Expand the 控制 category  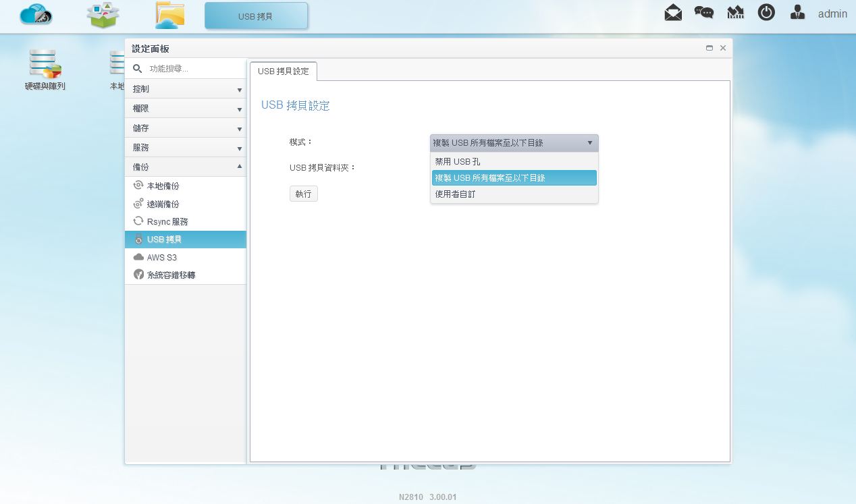[x=186, y=89]
